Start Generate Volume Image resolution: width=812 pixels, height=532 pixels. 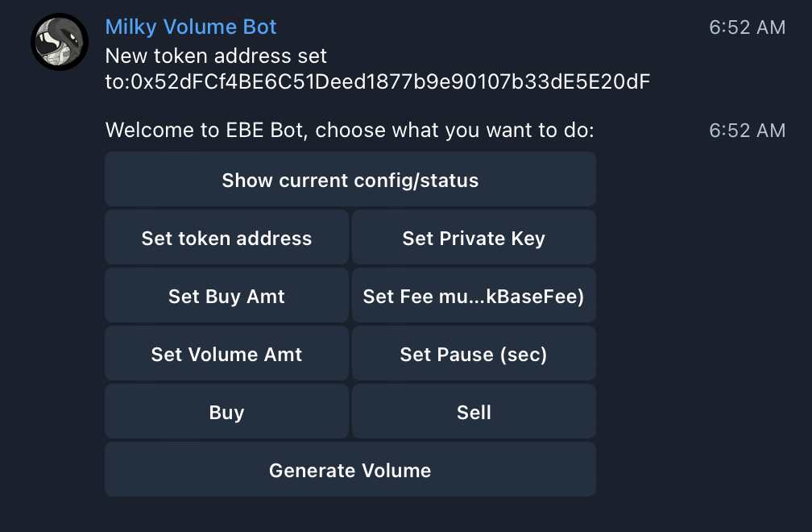350,470
